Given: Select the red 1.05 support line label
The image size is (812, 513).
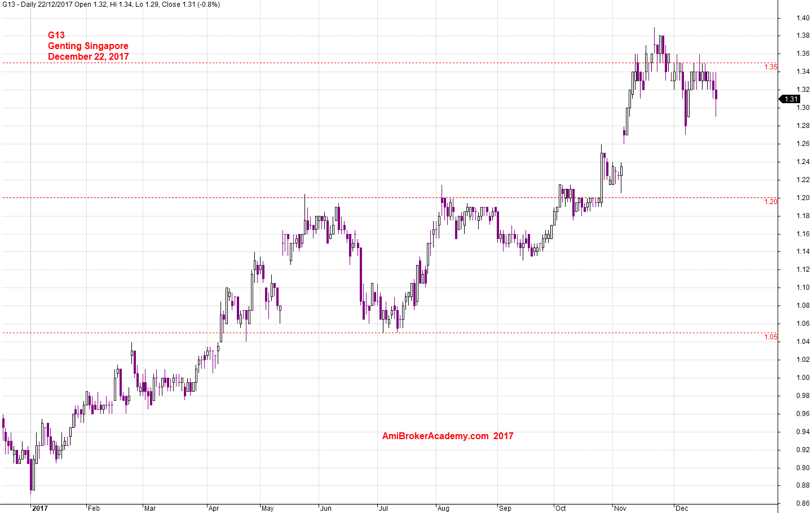Looking at the screenshot, I should [x=770, y=337].
